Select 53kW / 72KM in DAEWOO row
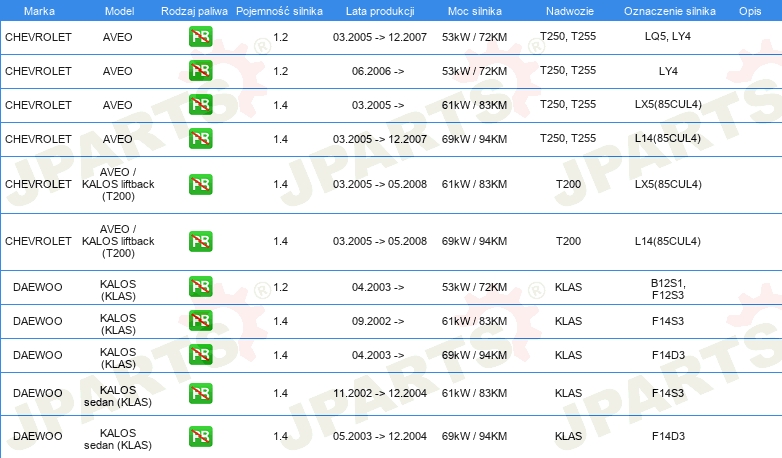782x458 pixels. (x=474, y=287)
